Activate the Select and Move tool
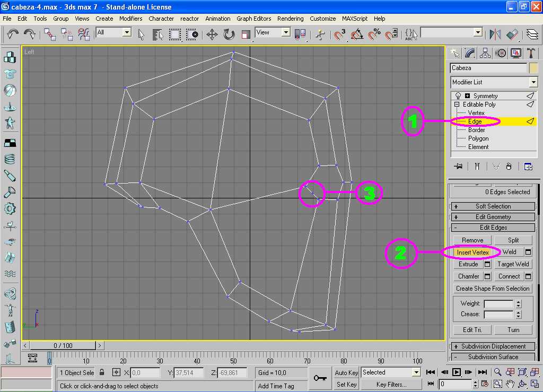The height and width of the screenshot is (392, 543). 212,34
